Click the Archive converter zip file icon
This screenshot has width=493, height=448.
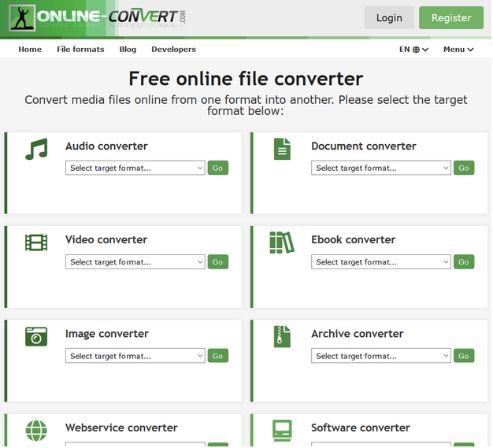[282, 337]
